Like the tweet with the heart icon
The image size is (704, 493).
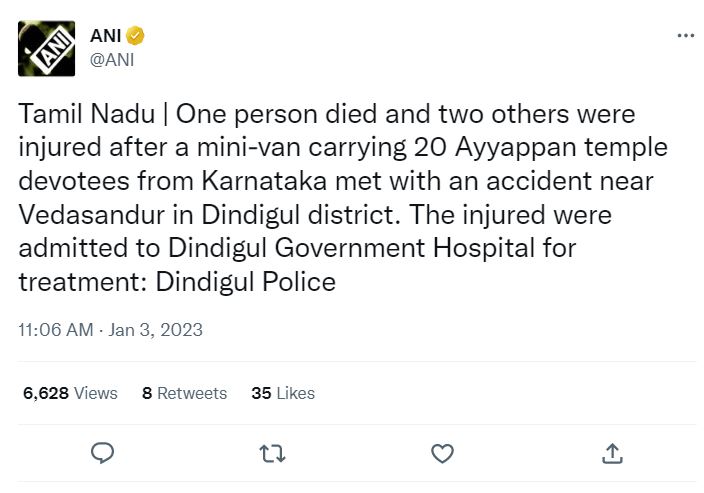coord(442,453)
